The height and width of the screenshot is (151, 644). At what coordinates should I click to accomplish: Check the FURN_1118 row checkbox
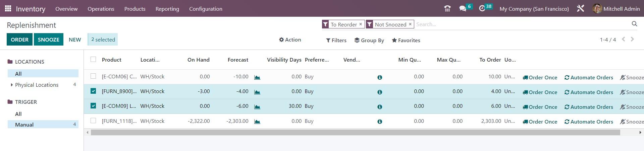coord(93,121)
